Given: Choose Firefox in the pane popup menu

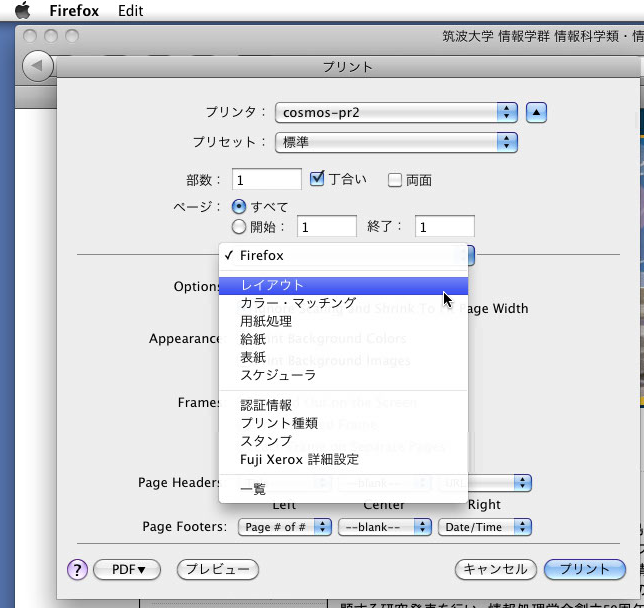Looking at the screenshot, I should pos(343,256).
